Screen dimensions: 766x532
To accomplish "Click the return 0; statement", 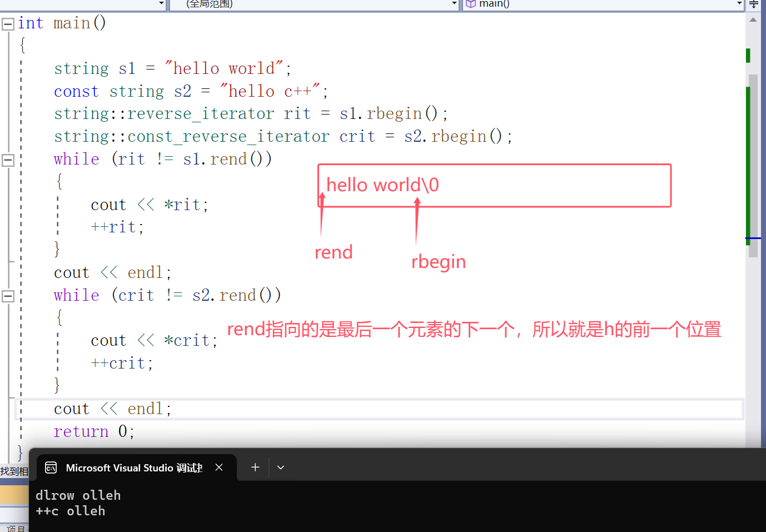I will pyautogui.click(x=94, y=431).
